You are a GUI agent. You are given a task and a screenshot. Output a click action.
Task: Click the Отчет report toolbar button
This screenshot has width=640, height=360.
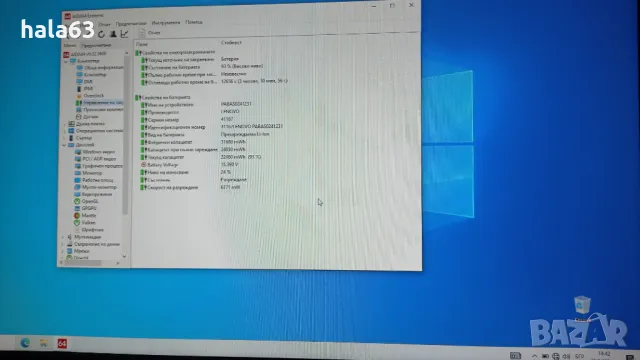click(150, 33)
